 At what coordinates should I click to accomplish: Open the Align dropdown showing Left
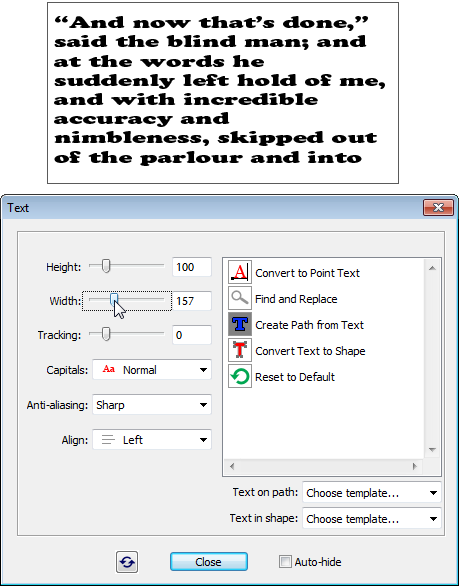152,440
